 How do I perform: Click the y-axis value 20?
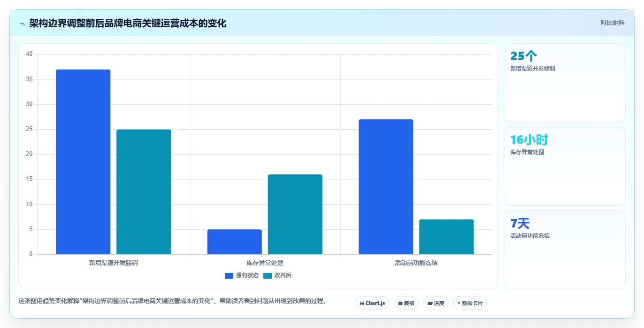(x=29, y=154)
